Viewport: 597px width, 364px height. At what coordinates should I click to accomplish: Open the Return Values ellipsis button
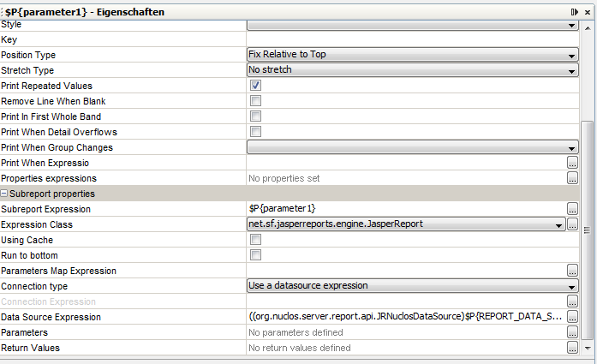(572, 347)
